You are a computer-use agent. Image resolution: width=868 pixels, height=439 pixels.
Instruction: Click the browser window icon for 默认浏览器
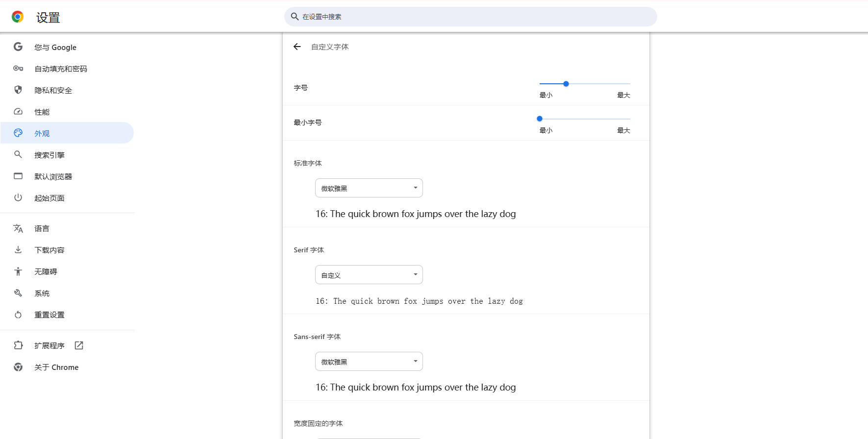point(18,176)
